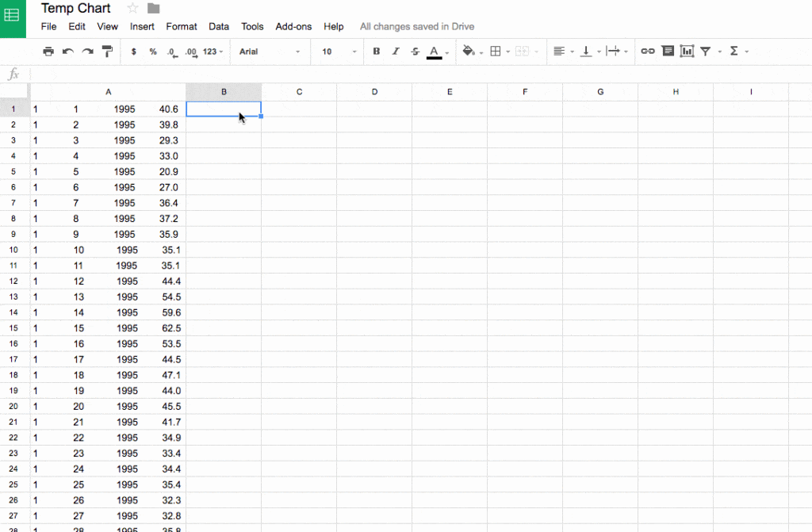Click the Borders icon
This screenshot has width=812, height=532.
tap(496, 52)
